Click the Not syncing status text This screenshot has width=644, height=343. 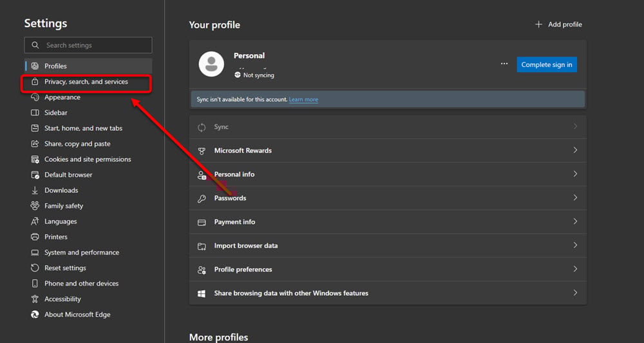(258, 75)
